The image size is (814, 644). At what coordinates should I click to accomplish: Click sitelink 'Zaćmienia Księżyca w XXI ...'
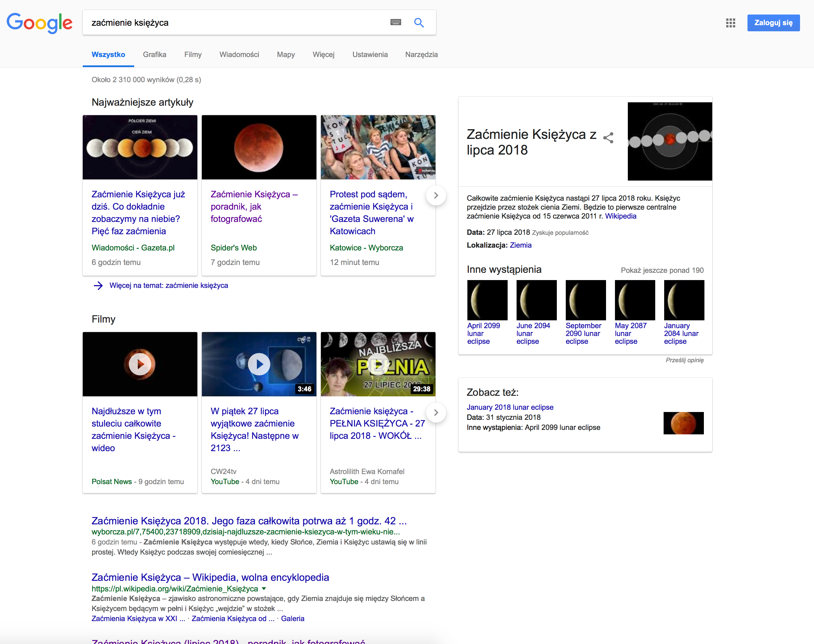point(138,618)
